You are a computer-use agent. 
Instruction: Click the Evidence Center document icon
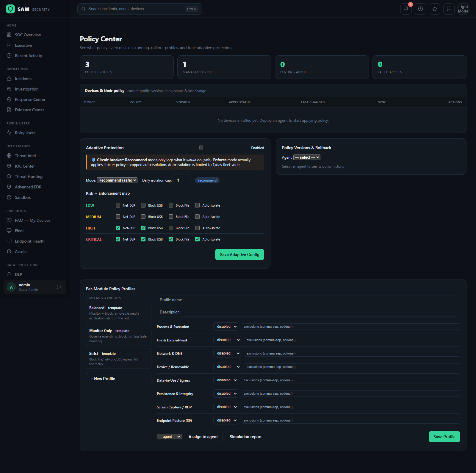pyautogui.click(x=9, y=110)
